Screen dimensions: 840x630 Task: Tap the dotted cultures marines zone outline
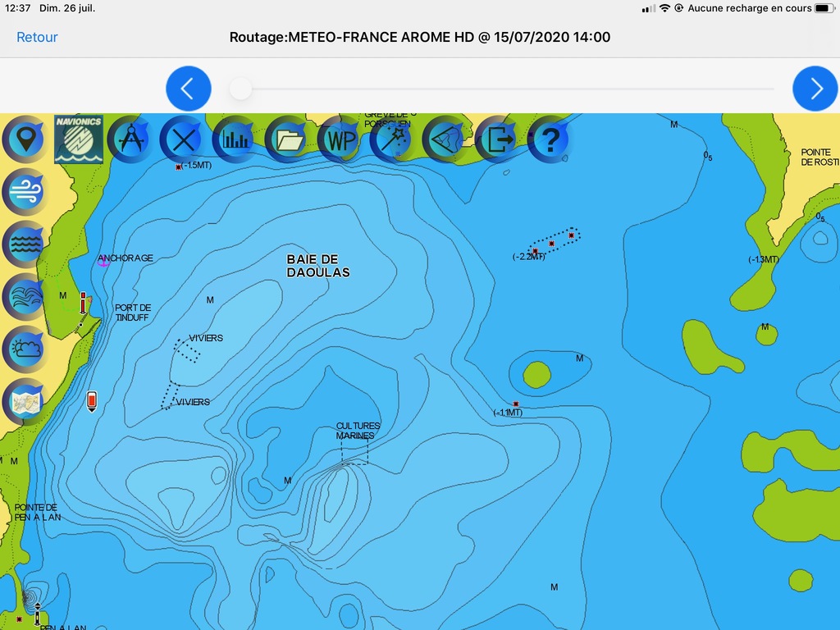(354, 451)
